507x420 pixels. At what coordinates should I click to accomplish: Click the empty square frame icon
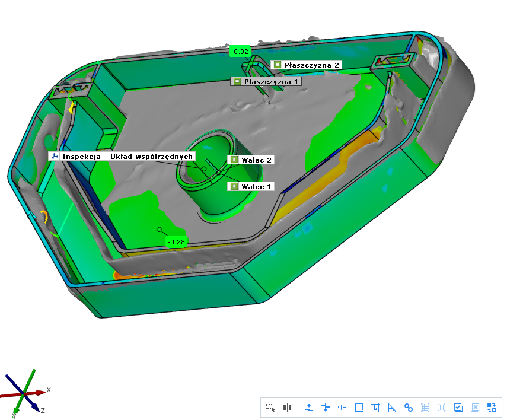click(x=358, y=408)
